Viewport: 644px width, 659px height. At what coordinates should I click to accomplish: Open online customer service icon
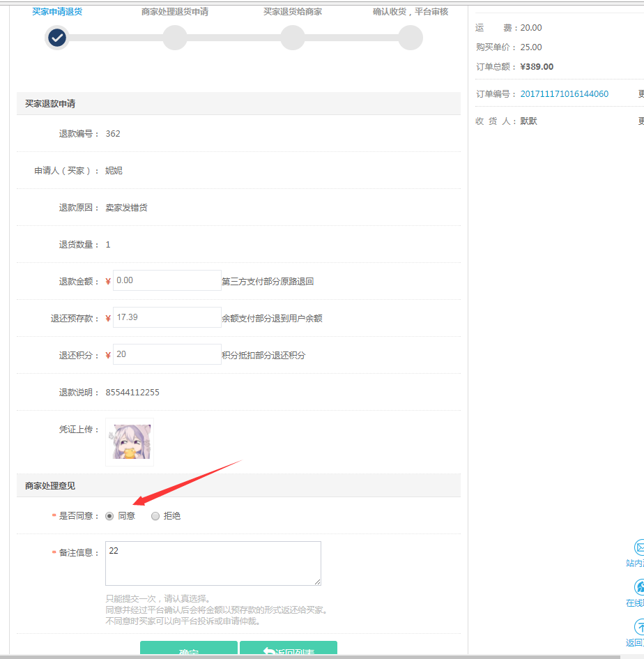[x=639, y=587]
